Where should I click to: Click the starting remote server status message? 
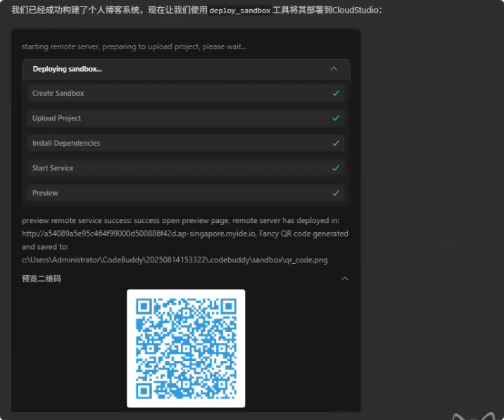pos(134,46)
